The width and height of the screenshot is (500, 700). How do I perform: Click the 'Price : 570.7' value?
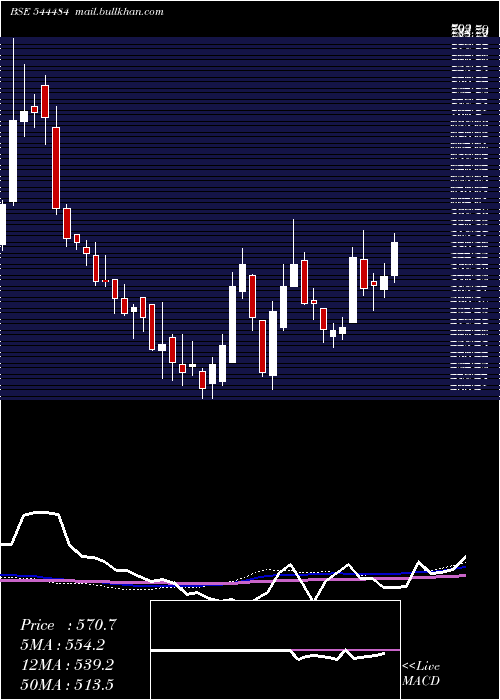click(68, 625)
